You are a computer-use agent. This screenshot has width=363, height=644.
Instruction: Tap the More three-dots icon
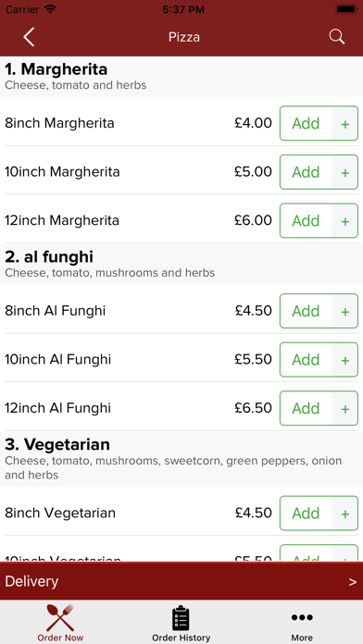[x=302, y=617]
